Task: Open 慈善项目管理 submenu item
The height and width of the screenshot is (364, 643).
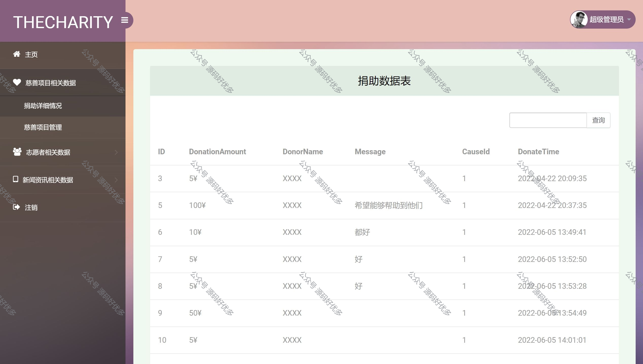Action: (43, 127)
